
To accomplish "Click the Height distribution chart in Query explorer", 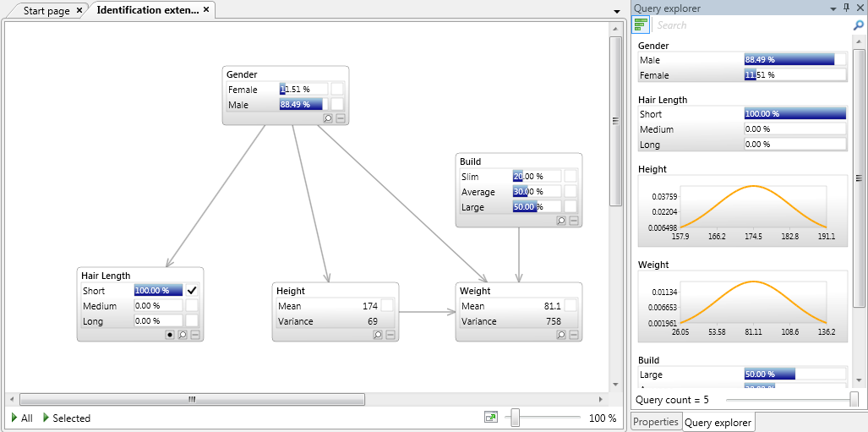I will tap(743, 211).
